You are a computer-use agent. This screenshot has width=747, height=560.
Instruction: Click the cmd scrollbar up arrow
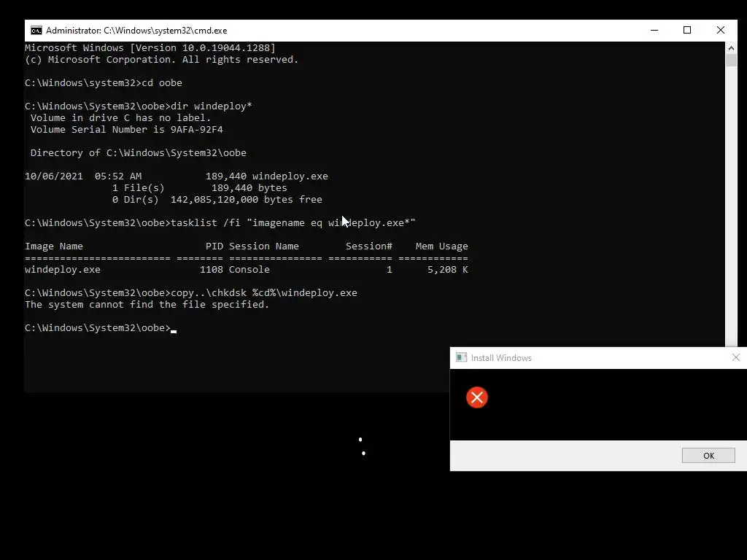(x=731, y=47)
